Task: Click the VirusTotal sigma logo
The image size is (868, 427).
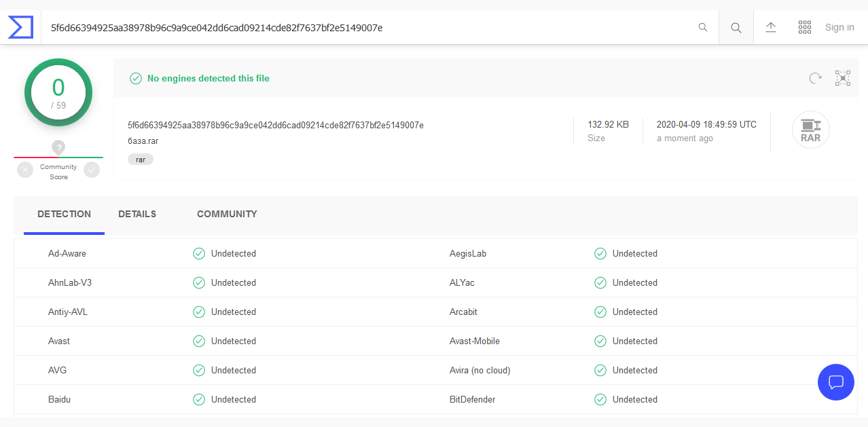Action: coord(20,27)
